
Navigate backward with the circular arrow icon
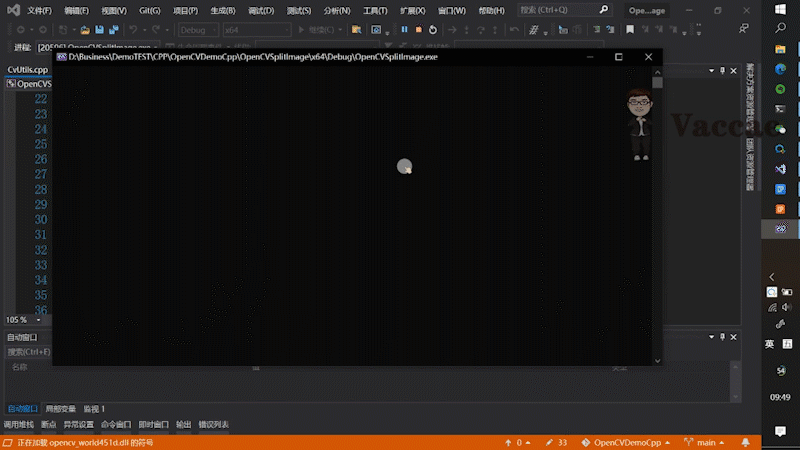click(20, 30)
